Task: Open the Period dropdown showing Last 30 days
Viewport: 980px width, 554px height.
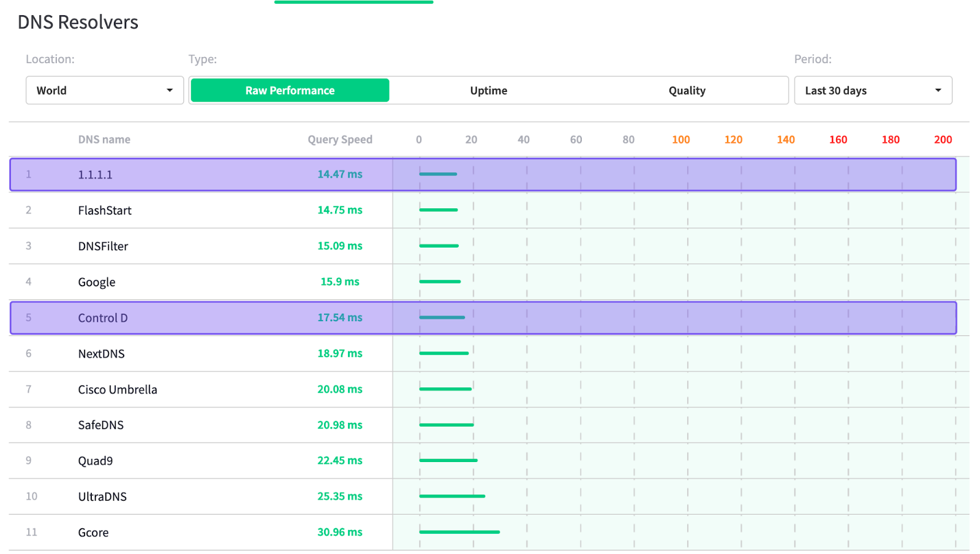Action: point(873,90)
